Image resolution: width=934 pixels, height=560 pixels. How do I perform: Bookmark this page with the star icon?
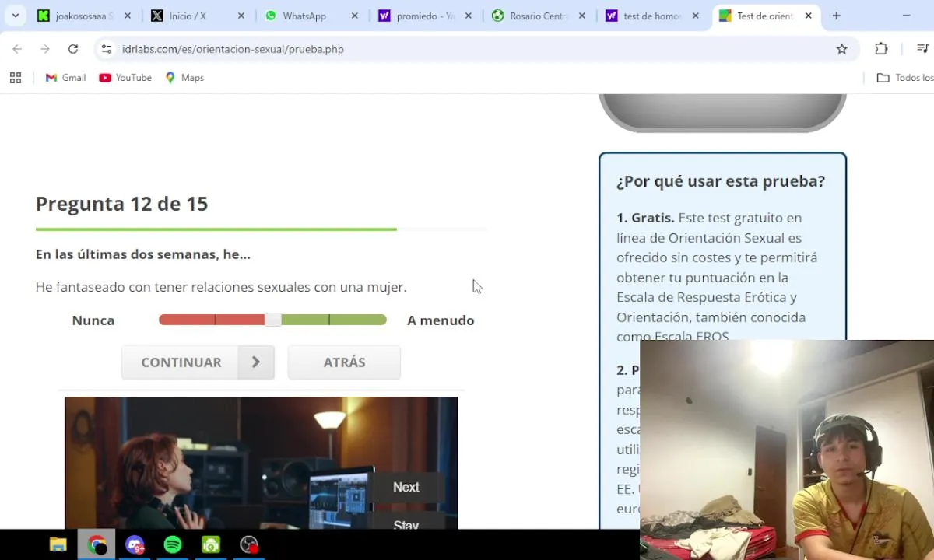[841, 49]
